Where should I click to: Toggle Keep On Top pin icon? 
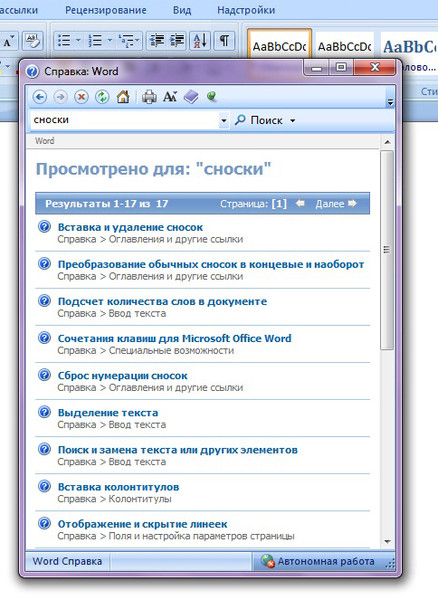point(211,96)
